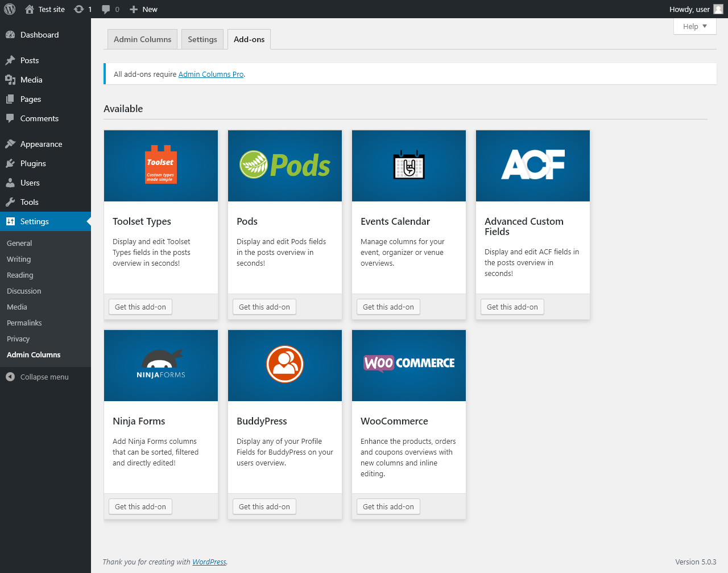Get the Advanced Custom Fields add-on
The height and width of the screenshot is (573, 728).
512,307
